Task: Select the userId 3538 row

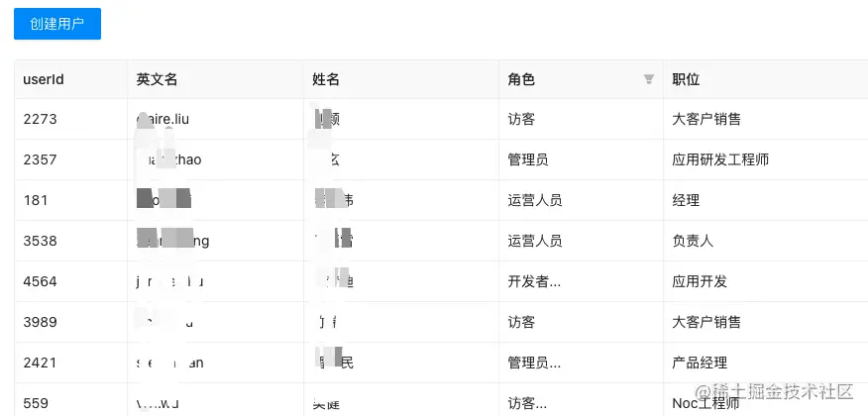Action: pos(41,241)
